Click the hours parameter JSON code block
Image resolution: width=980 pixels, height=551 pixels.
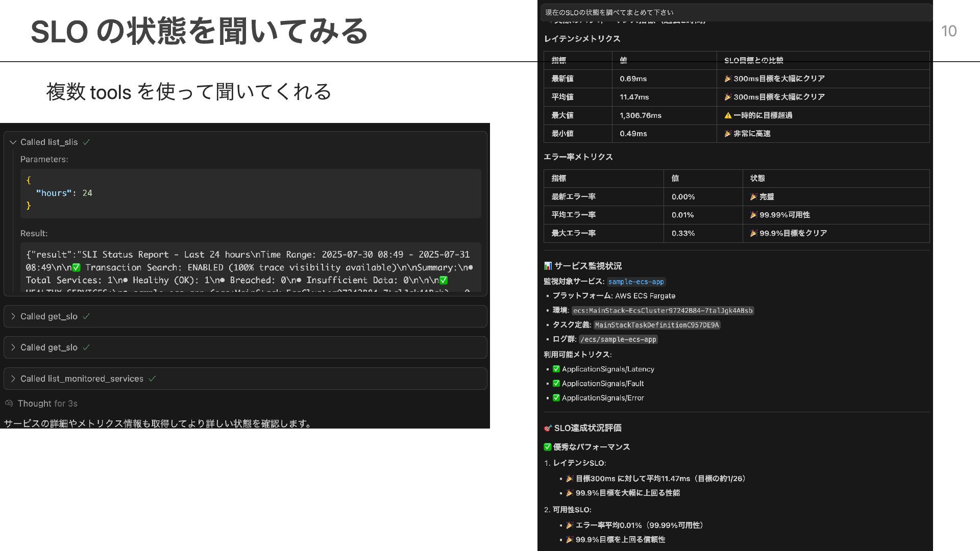[251, 193]
